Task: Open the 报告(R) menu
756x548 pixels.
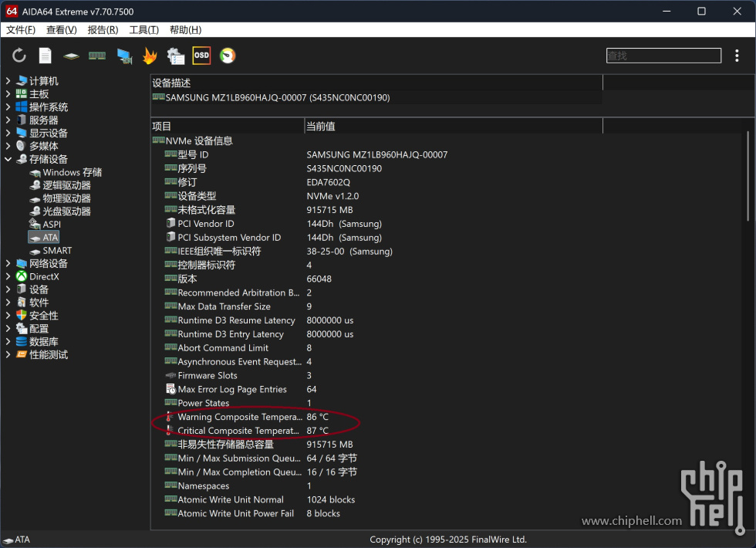Action: point(103,30)
